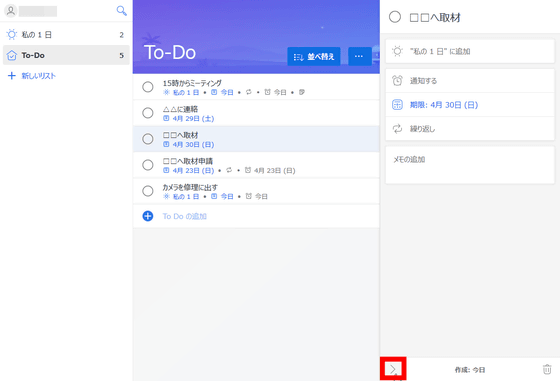Image resolution: width=560 pixels, height=381 pixels.
Task: Click the alarm clock icon beside 通知する
Action: coord(397,81)
